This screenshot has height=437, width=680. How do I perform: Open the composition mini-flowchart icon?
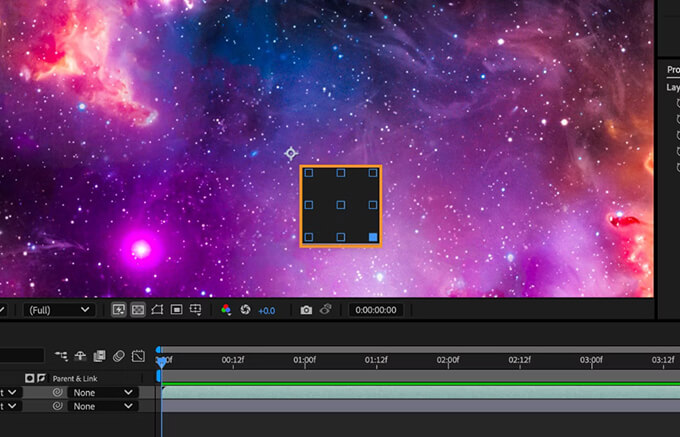pyautogui.click(x=61, y=356)
